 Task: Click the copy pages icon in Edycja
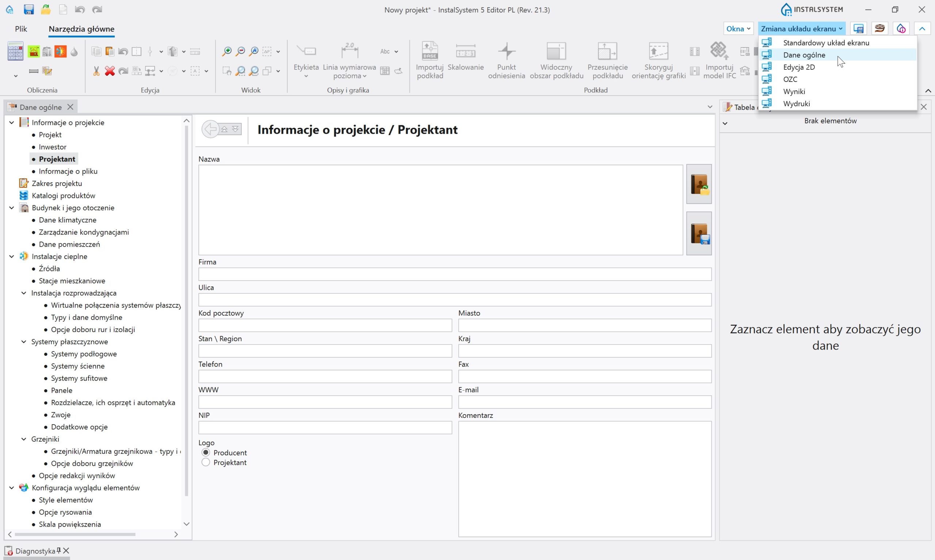click(x=96, y=51)
